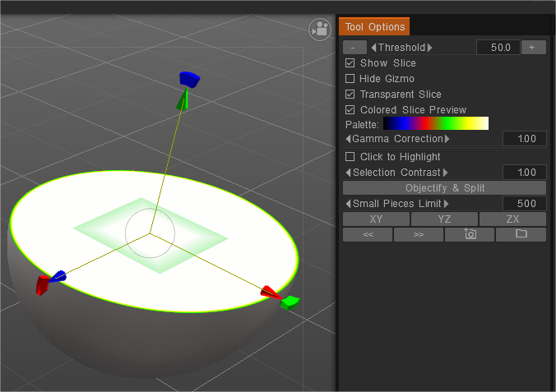
Task: Disable the Transparent Slice checkbox
Action: (x=350, y=95)
